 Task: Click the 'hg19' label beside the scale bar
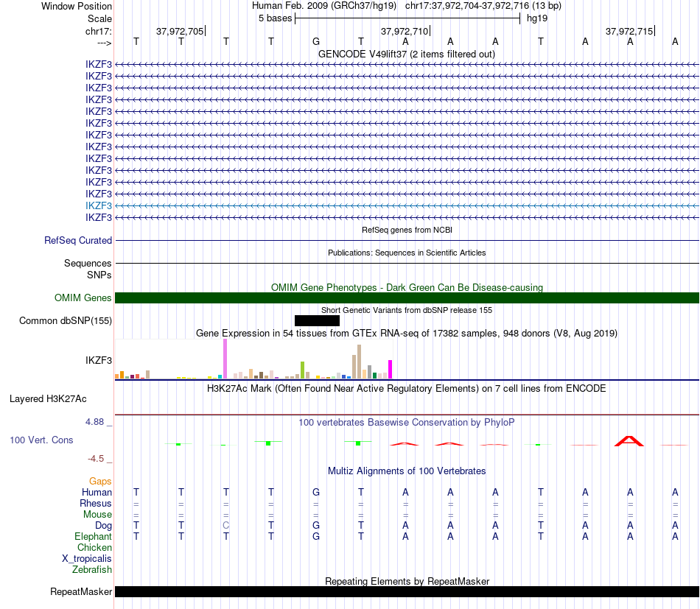point(537,18)
